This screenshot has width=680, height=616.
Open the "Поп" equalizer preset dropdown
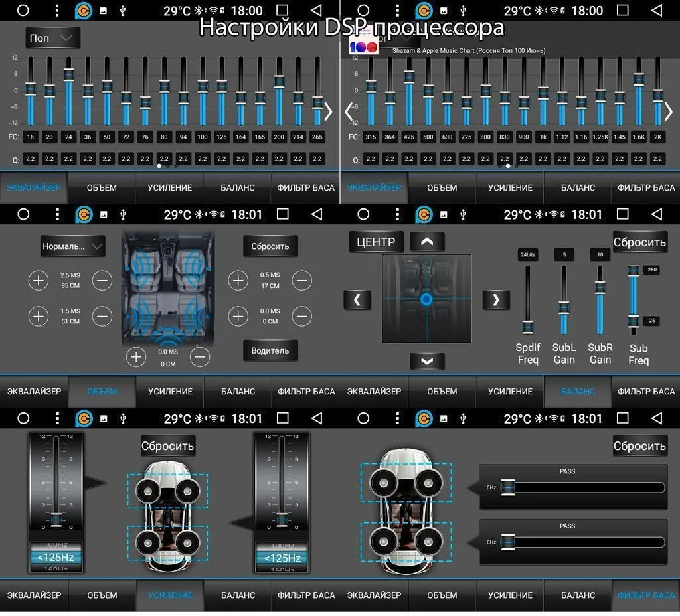53,38
